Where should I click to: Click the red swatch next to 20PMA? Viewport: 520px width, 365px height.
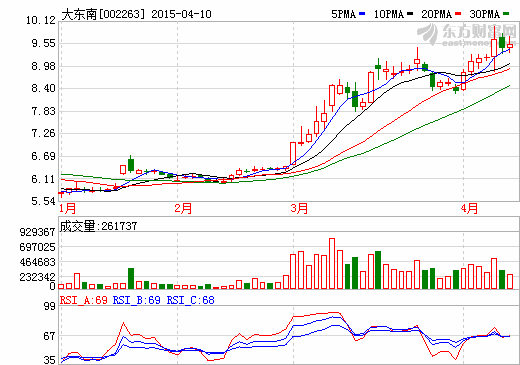click(458, 14)
